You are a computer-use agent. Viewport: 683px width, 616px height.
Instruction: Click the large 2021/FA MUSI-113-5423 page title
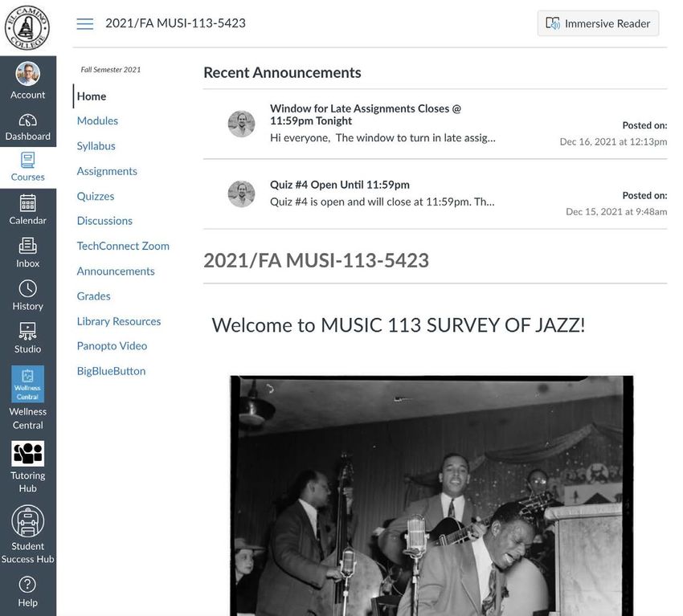tap(316, 260)
